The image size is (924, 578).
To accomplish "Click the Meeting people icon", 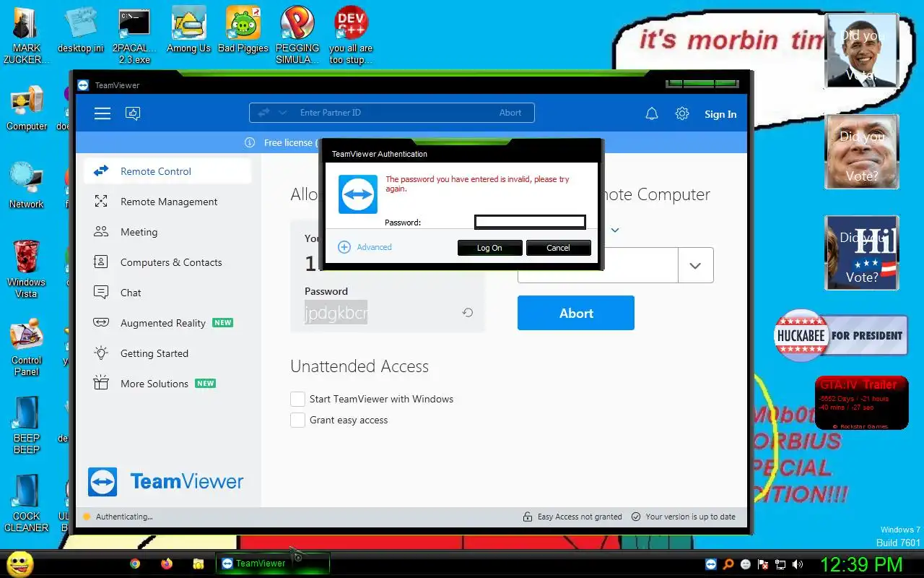I will click(x=101, y=232).
